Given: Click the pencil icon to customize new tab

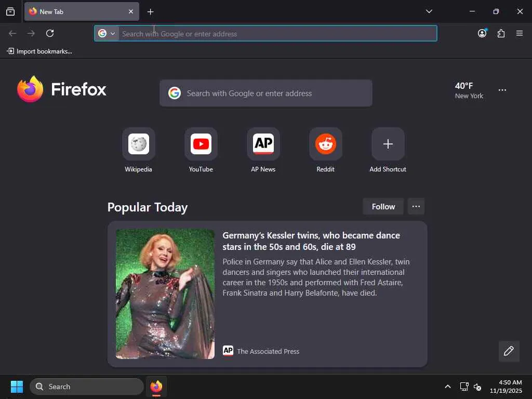Looking at the screenshot, I should tap(509, 351).
